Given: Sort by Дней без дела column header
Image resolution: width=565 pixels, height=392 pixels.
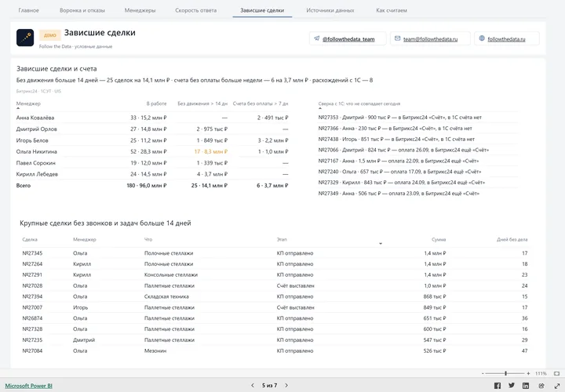Looking at the screenshot, I should click(512, 239).
